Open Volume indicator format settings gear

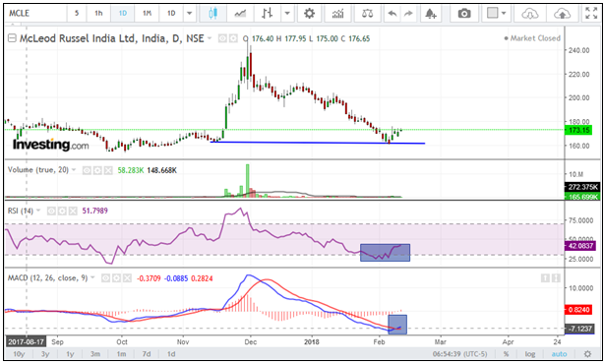coord(97,170)
